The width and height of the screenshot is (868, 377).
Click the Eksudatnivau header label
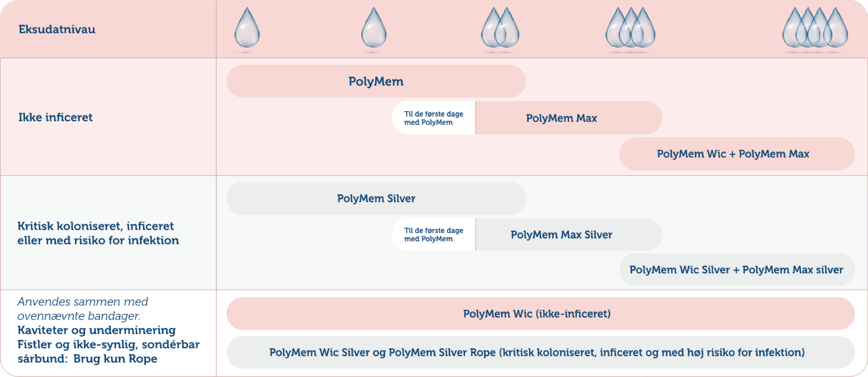coord(57,29)
